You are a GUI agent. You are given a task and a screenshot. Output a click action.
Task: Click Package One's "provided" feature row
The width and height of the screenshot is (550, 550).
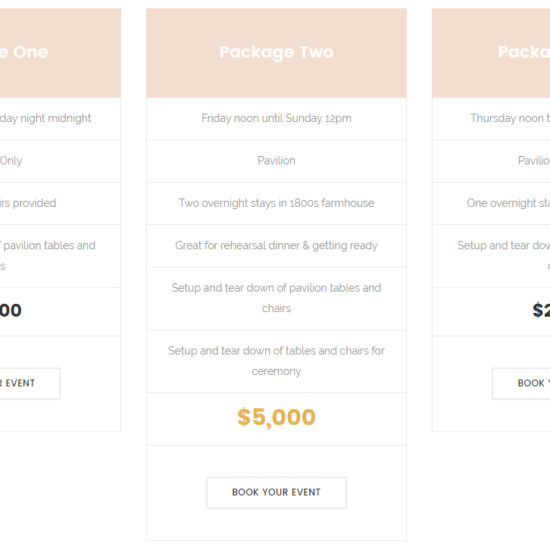(60, 203)
